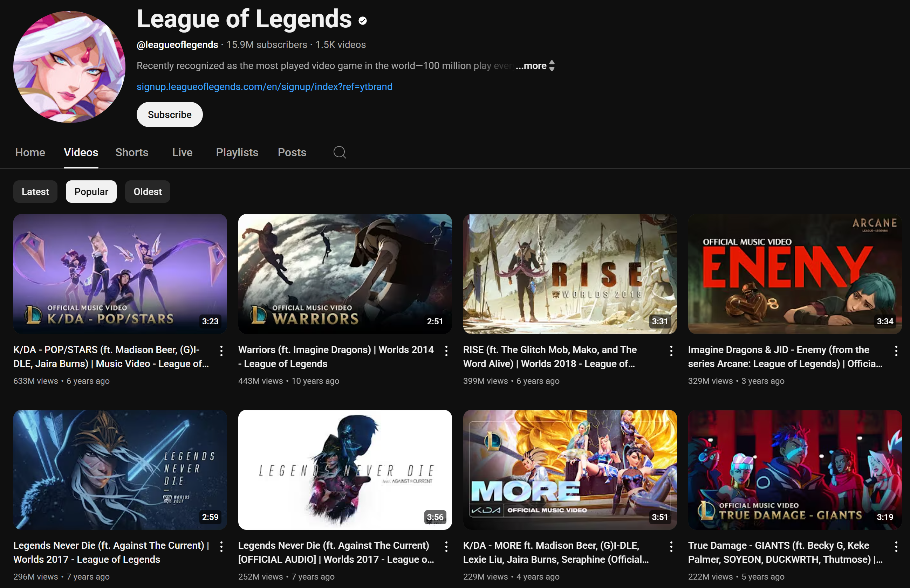Open more options for Imagine Dragons Enemy video
The height and width of the screenshot is (588, 910).
click(x=896, y=351)
